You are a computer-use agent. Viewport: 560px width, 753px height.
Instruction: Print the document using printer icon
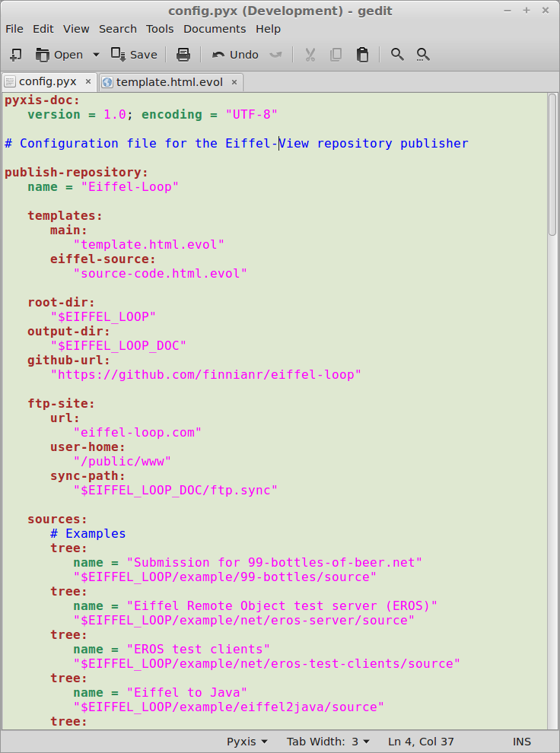click(x=183, y=55)
